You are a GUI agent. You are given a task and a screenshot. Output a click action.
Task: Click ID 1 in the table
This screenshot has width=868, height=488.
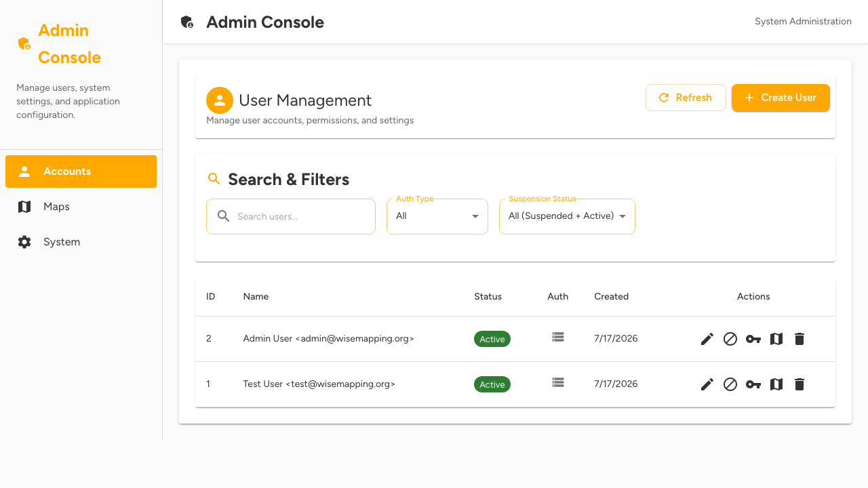click(208, 384)
